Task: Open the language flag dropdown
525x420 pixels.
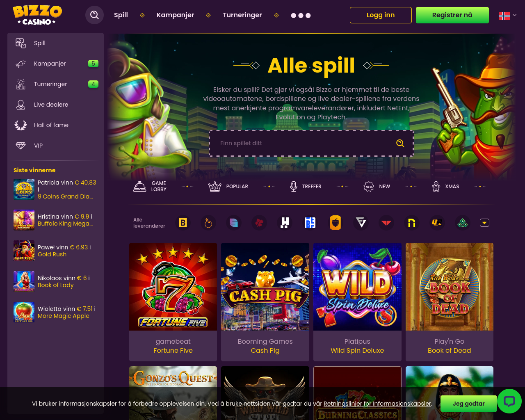Action: [508, 16]
